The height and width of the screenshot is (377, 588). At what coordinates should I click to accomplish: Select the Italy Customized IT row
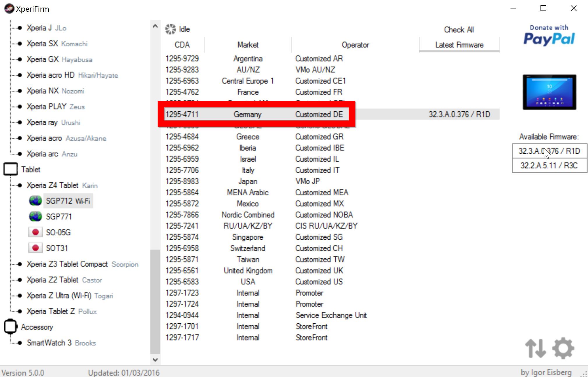(331, 170)
